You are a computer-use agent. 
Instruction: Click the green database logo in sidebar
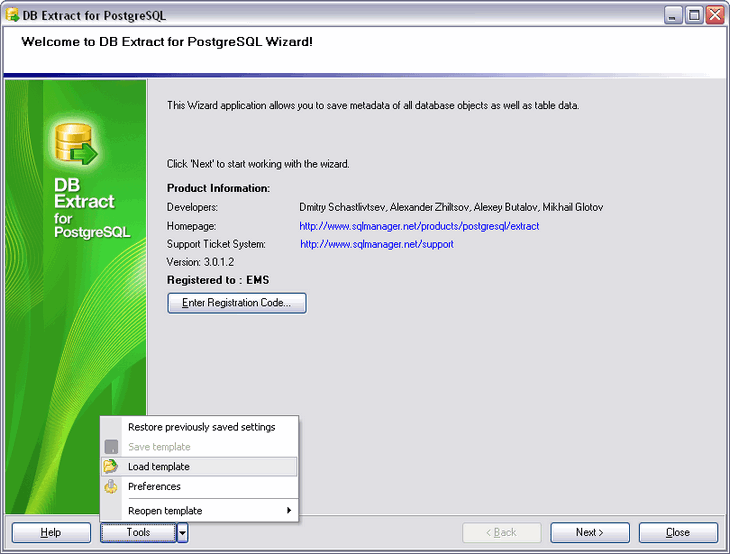coord(74,143)
